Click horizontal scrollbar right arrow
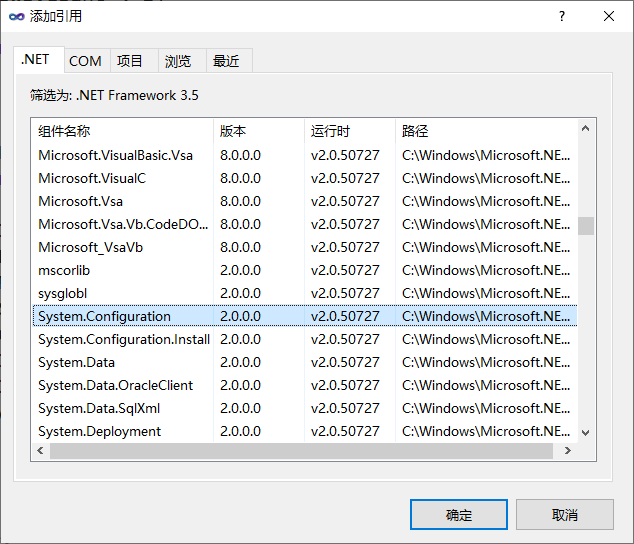Viewport: 634px width, 544px height. (568, 450)
